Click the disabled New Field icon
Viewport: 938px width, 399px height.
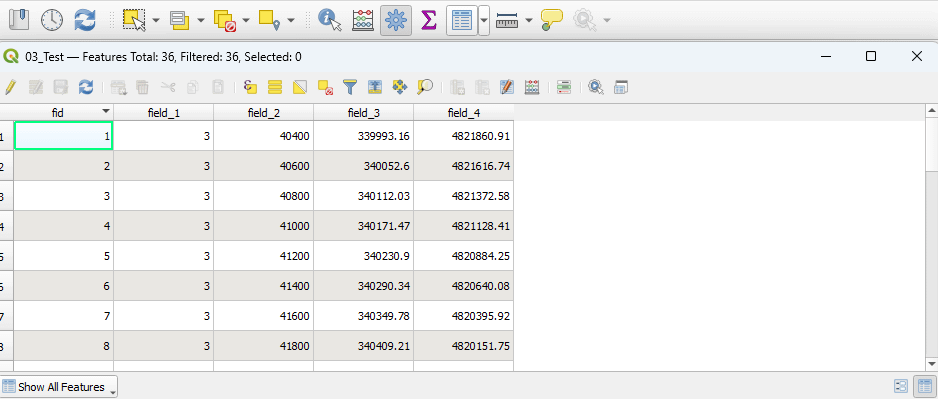pyautogui.click(x=458, y=87)
